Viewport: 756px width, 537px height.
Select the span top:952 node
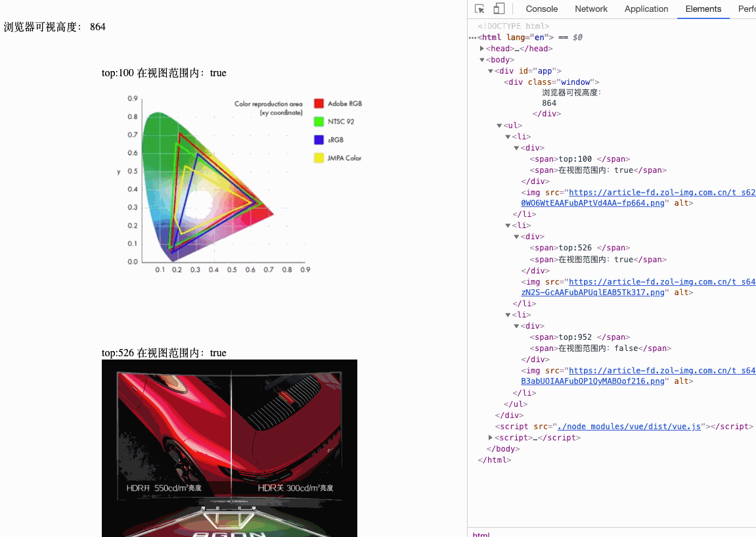click(579, 337)
